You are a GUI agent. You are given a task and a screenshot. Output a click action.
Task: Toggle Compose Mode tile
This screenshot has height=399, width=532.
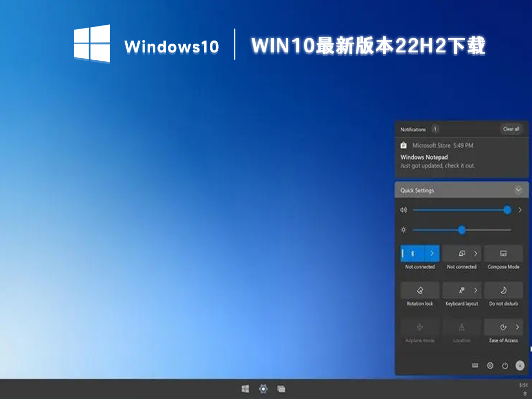503,254
